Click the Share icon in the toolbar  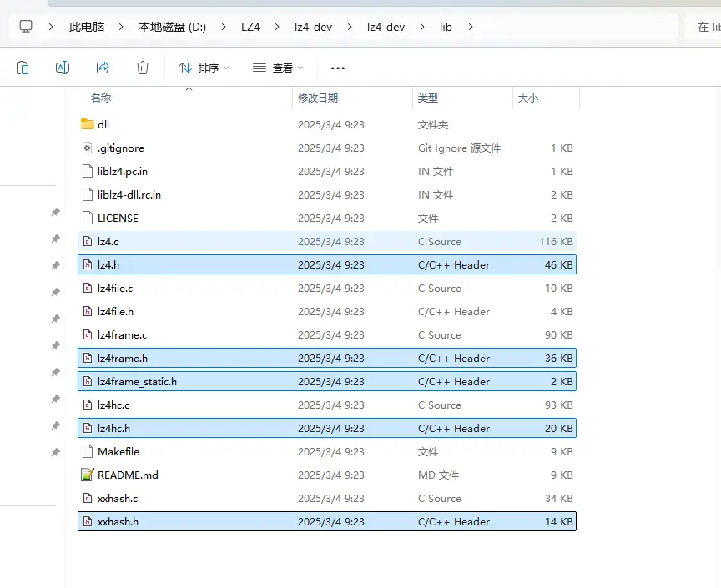click(103, 68)
